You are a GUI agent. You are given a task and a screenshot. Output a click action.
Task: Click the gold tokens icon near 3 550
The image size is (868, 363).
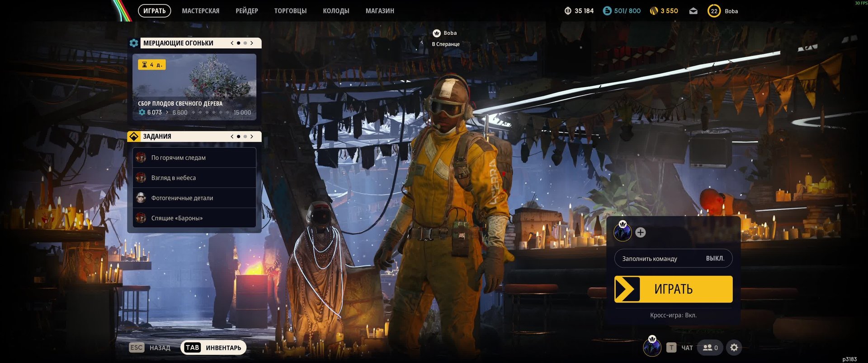(x=654, y=11)
